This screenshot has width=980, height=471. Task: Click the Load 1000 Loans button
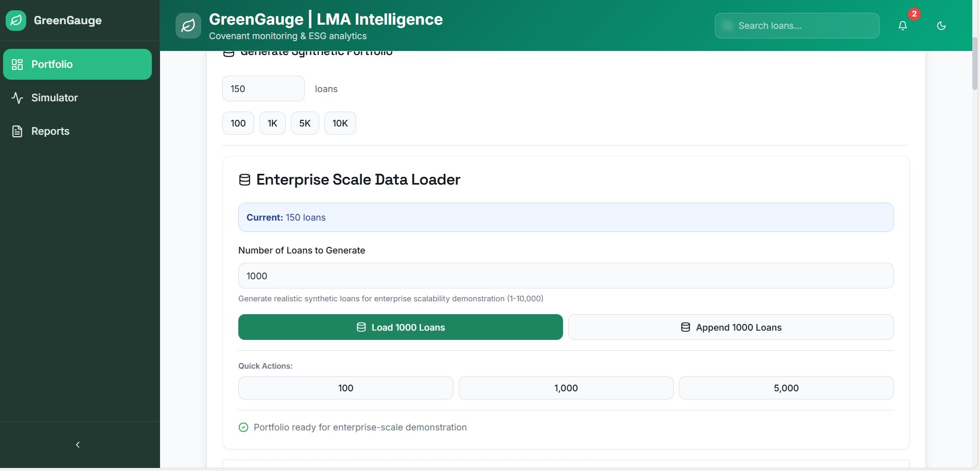[x=400, y=327]
